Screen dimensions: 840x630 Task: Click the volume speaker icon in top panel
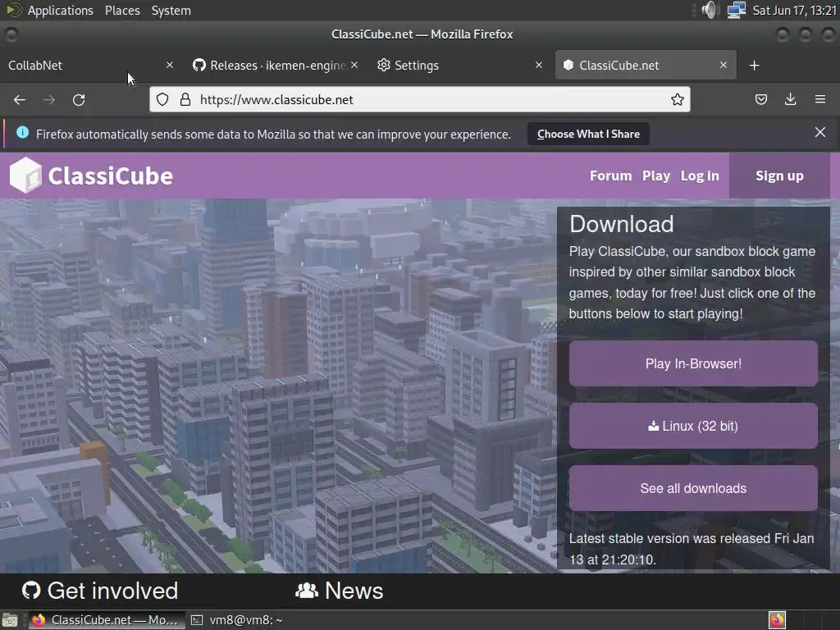710,10
